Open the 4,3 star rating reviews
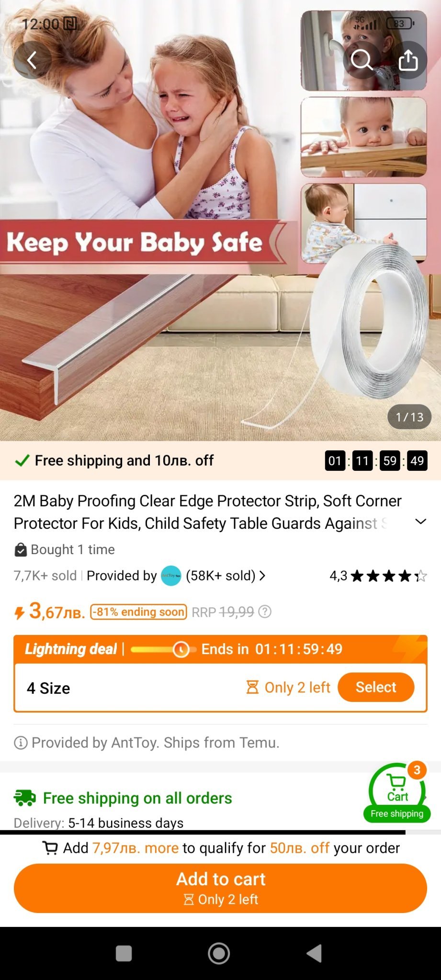This screenshot has width=441, height=980. pos(378,576)
